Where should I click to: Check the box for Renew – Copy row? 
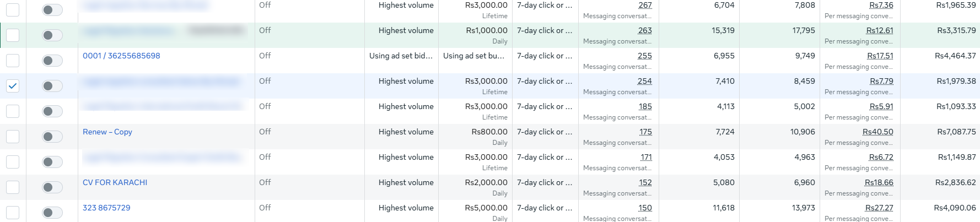click(x=13, y=137)
